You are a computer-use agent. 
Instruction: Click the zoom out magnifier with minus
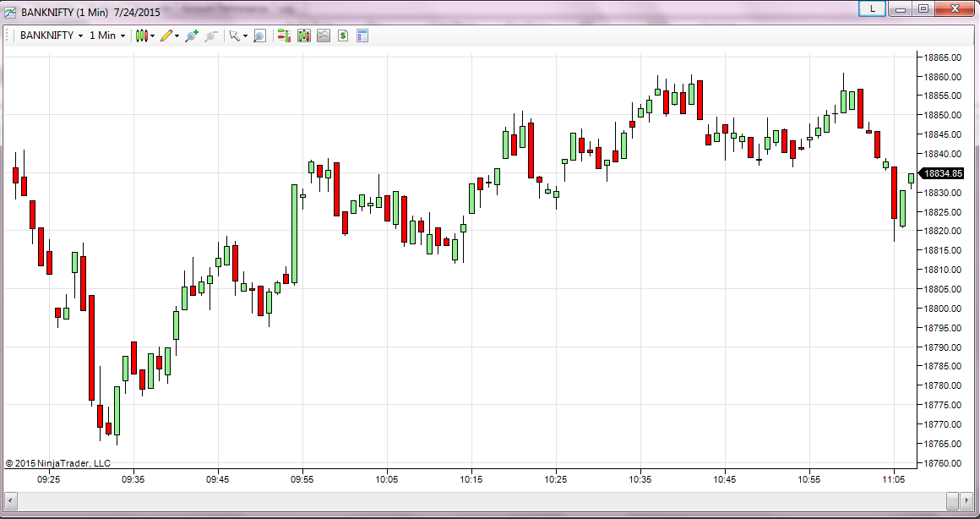(x=211, y=36)
